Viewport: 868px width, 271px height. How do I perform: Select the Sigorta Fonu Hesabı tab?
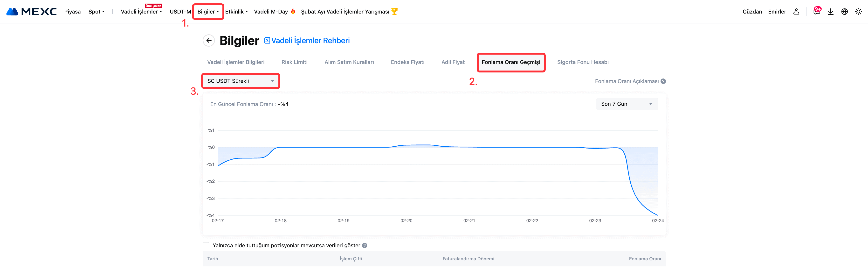pos(583,62)
